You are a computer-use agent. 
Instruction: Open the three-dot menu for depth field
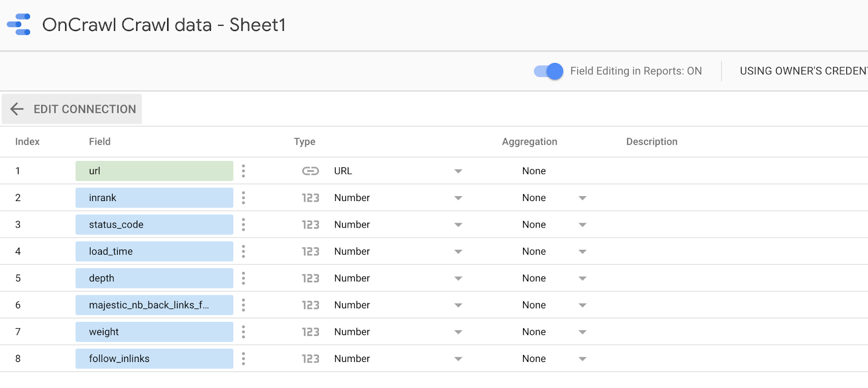(x=243, y=279)
